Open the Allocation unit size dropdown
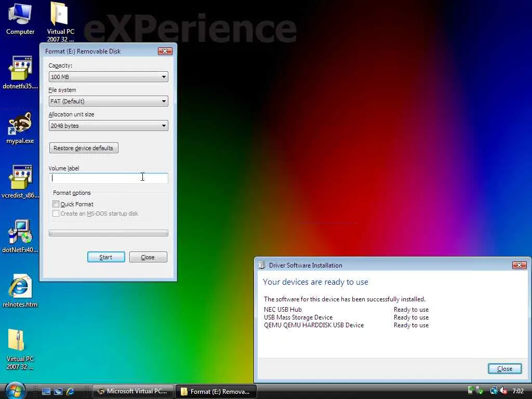The width and height of the screenshot is (532, 399). [108, 126]
